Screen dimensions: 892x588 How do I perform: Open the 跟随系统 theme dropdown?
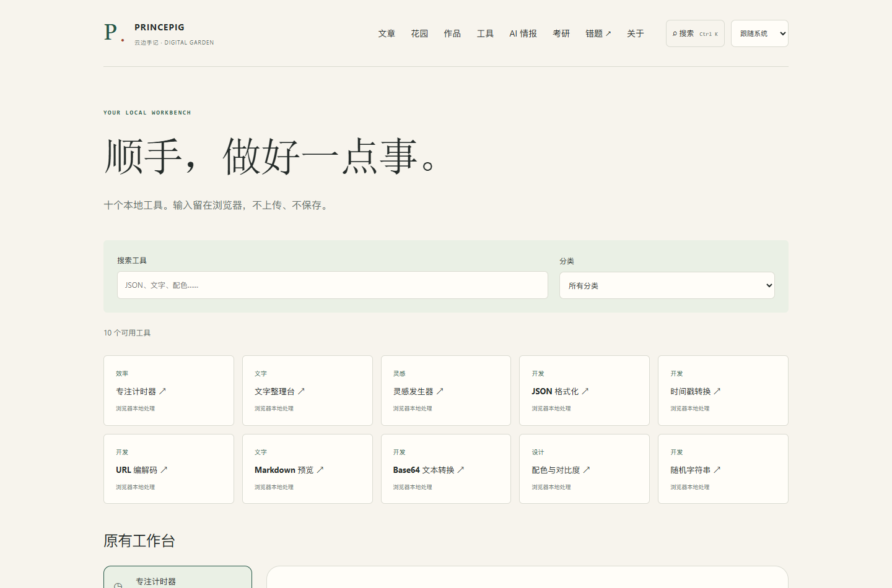click(759, 33)
